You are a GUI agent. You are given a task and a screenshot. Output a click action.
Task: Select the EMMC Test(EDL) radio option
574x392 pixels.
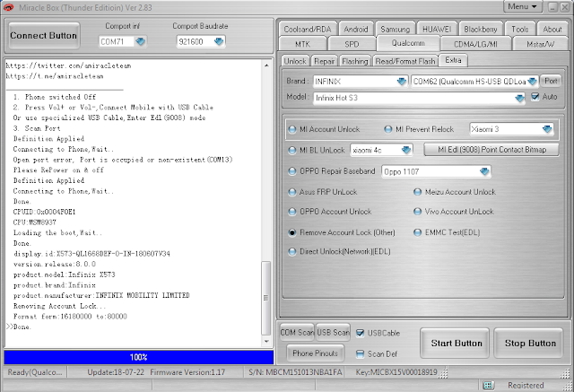[x=417, y=232]
